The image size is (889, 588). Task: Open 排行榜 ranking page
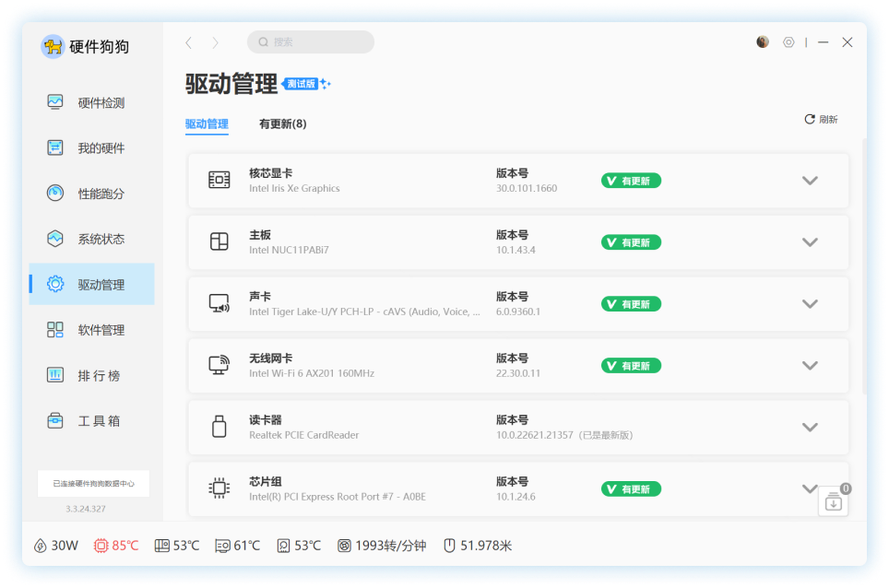[x=92, y=375]
